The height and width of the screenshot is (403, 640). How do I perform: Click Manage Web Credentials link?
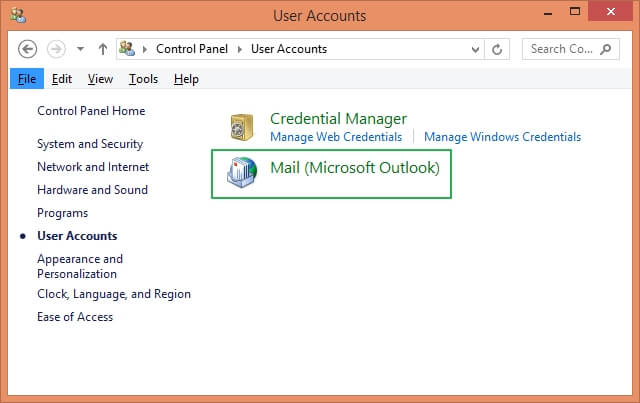tap(336, 137)
